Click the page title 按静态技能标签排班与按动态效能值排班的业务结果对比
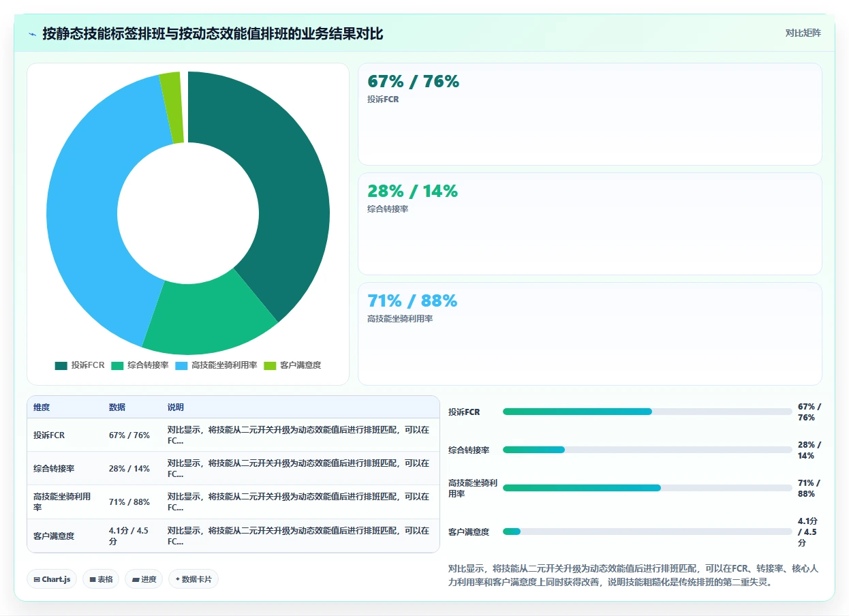The height and width of the screenshot is (616, 849). [213, 33]
